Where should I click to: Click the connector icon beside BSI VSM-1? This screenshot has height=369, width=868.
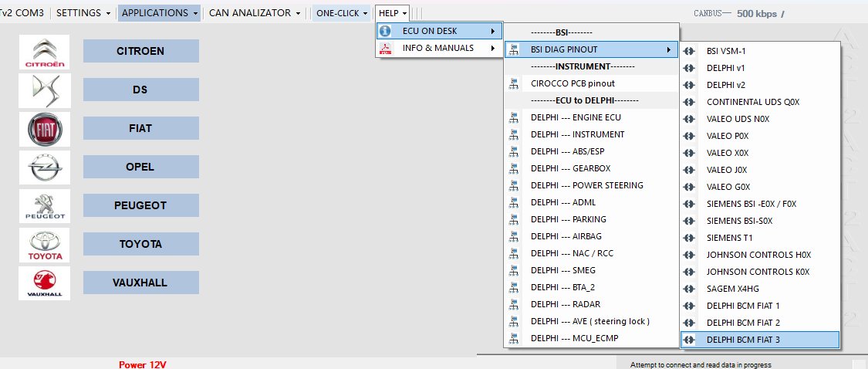click(x=689, y=51)
